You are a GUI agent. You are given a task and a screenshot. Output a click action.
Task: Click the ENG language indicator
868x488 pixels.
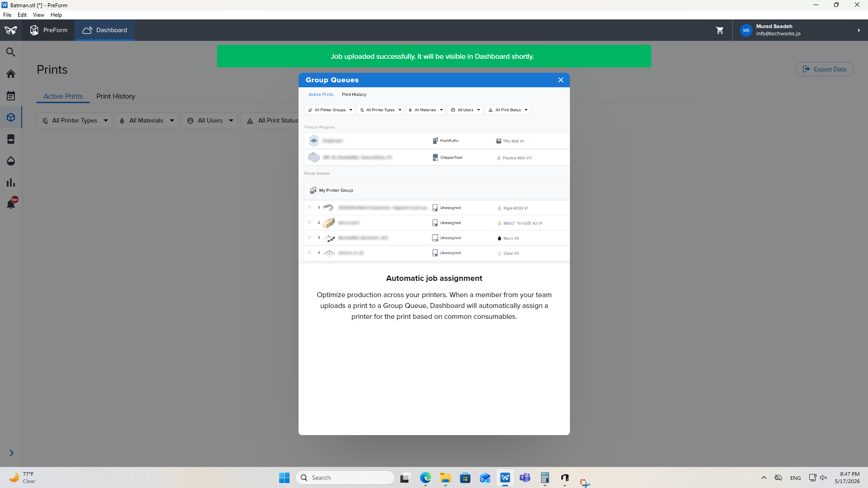click(795, 478)
